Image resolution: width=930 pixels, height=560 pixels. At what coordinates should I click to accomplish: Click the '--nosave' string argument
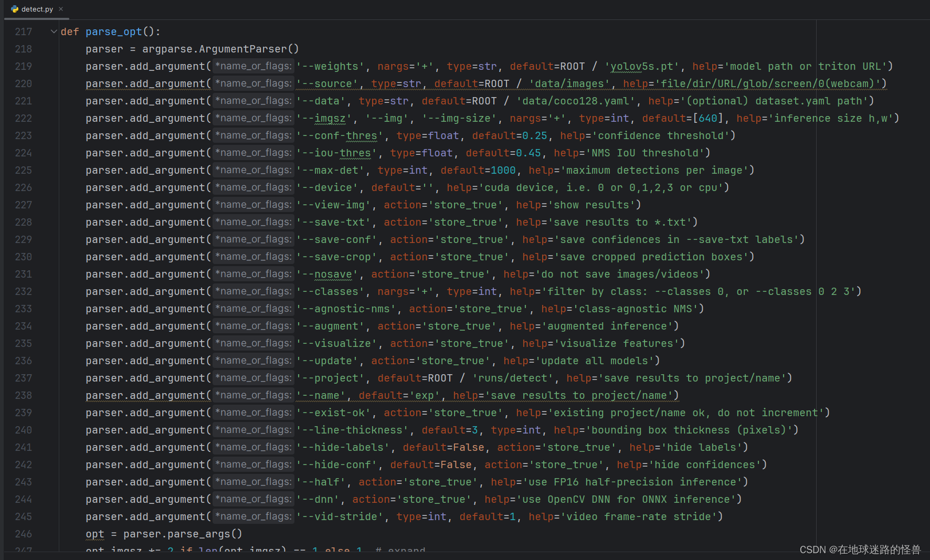point(327,274)
